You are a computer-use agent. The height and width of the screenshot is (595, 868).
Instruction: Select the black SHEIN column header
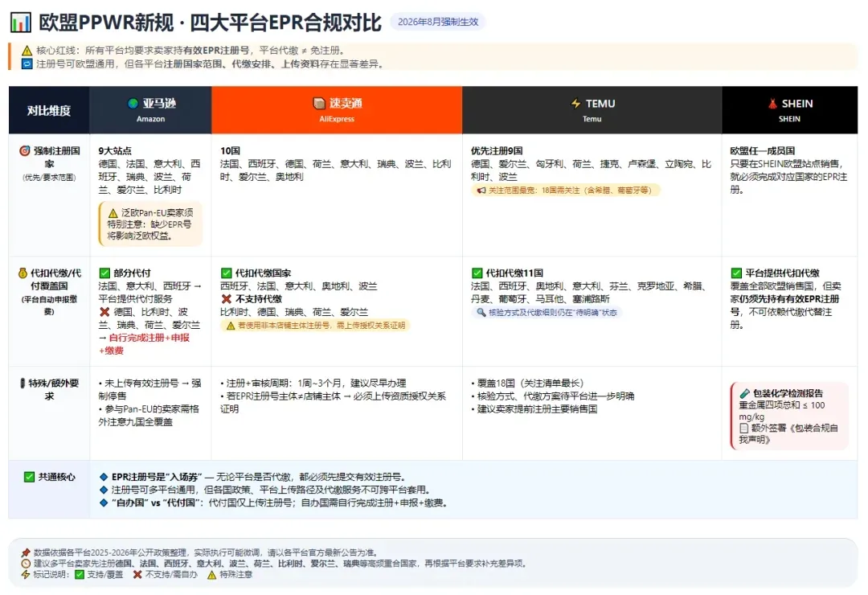[789, 109]
